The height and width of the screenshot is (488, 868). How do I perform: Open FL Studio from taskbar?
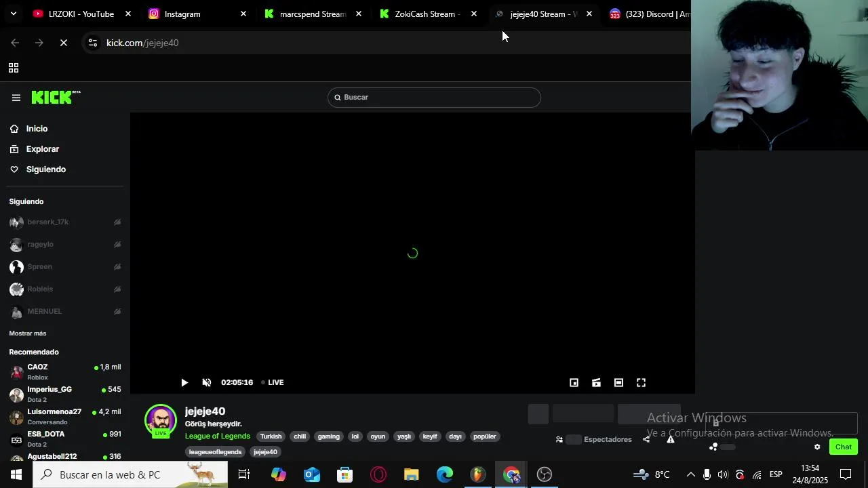[x=478, y=474]
